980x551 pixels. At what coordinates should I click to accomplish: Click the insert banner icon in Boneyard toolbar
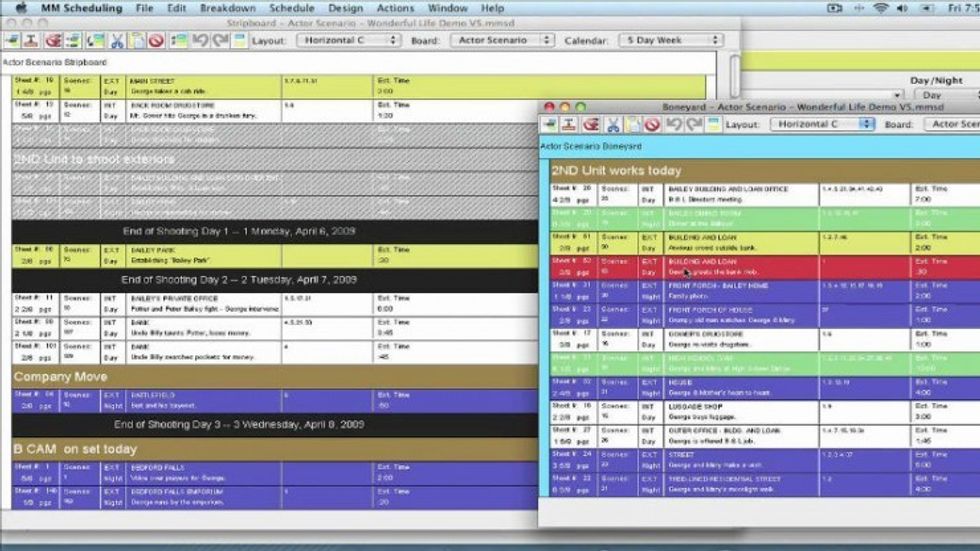coord(569,124)
